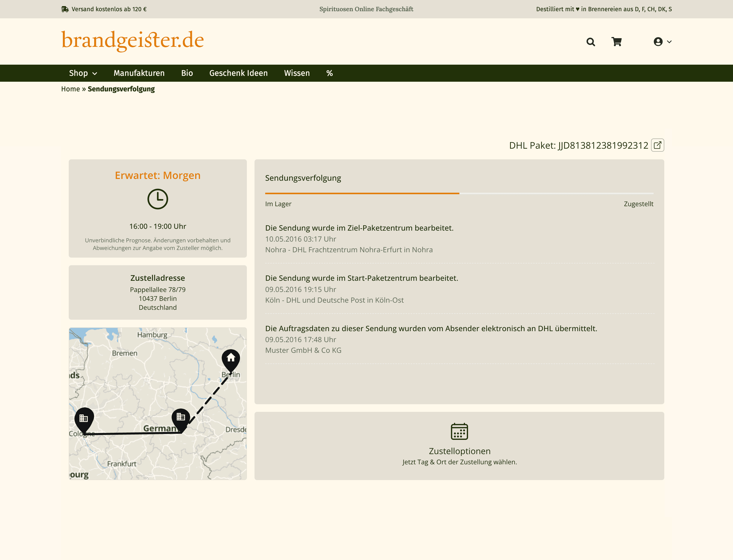Expand the Shop menu chevron arrow

[x=95, y=74]
